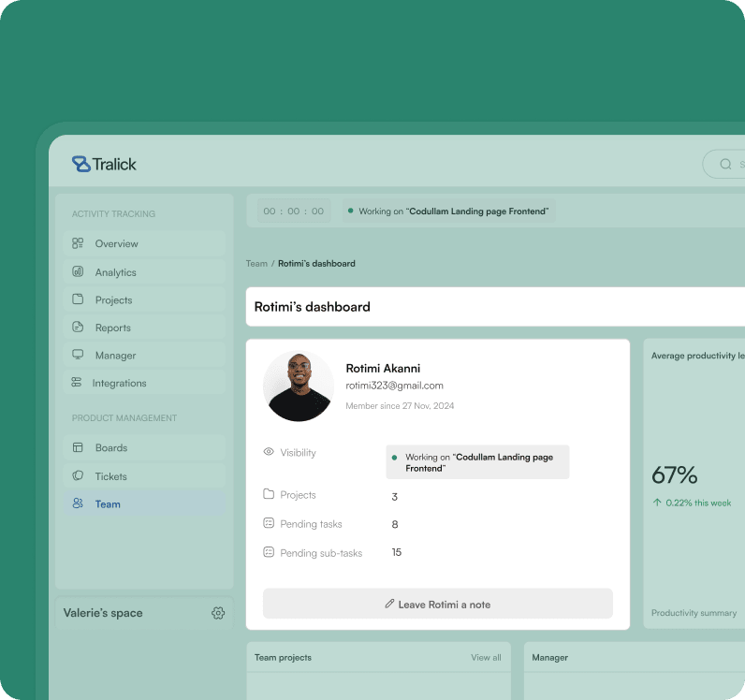
Task: Select the Team menu item
Action: (x=108, y=504)
